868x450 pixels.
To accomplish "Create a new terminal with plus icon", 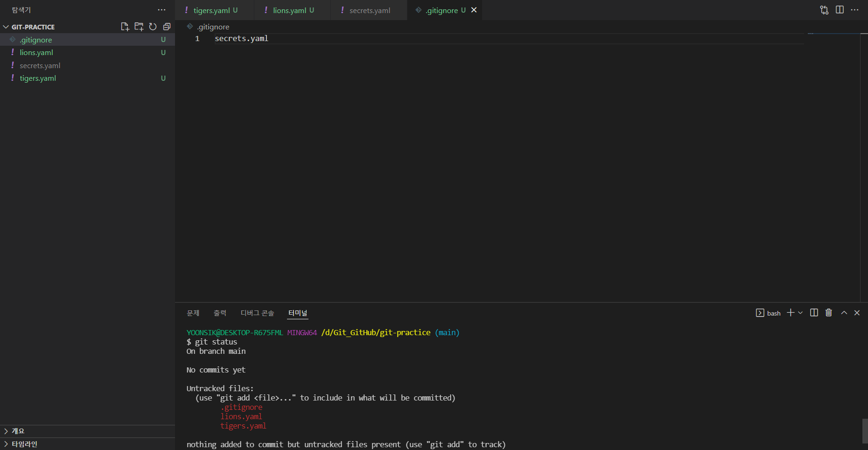I will [791, 312].
